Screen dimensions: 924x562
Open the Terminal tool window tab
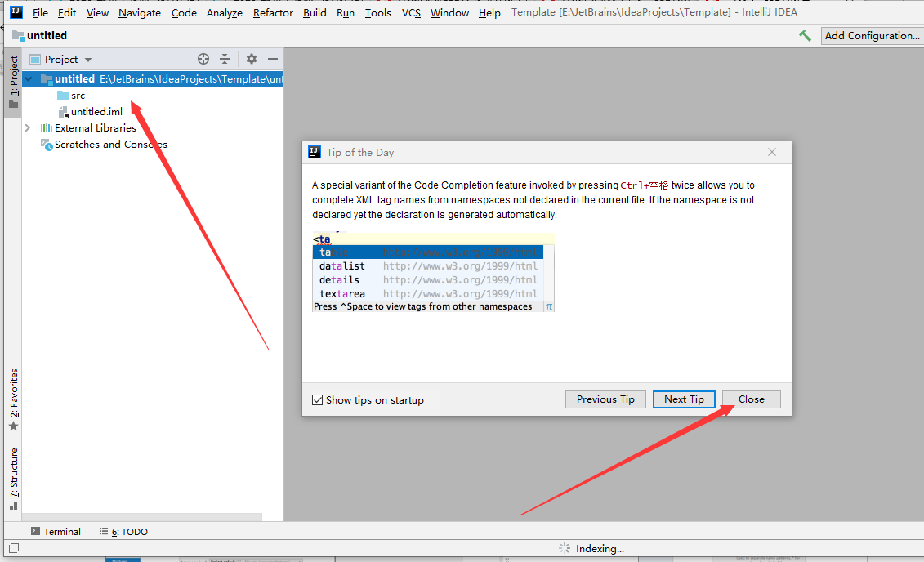[x=56, y=531]
